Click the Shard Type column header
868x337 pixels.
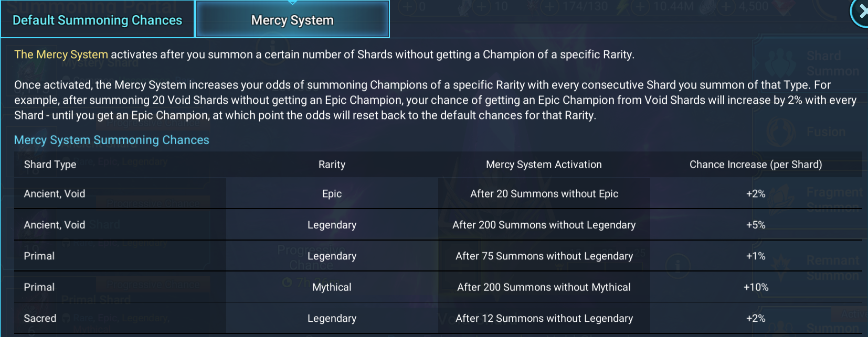point(50,165)
